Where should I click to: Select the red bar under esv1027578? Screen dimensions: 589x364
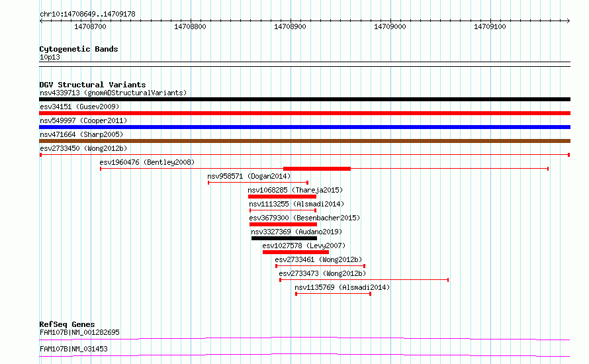(x=296, y=252)
